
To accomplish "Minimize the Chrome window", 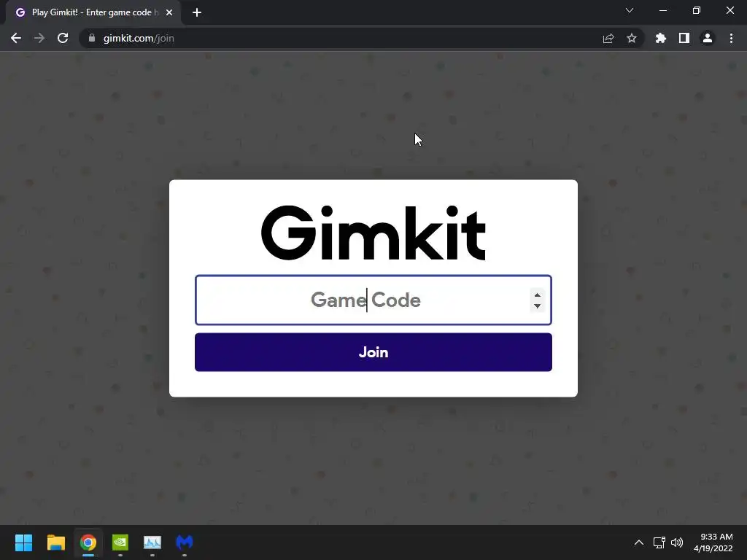I will click(x=662, y=10).
